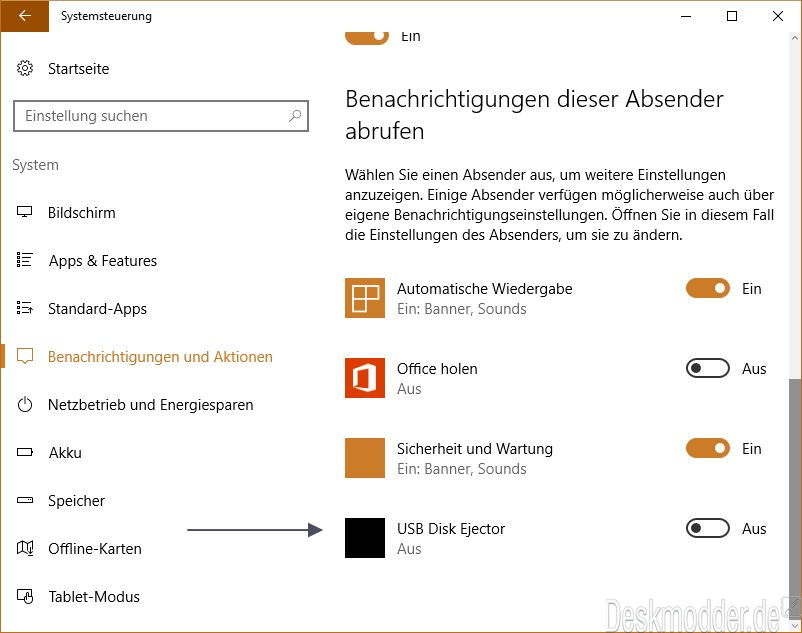Click the Akku battery icon
Screen dimensions: 802x633
[x=25, y=453]
